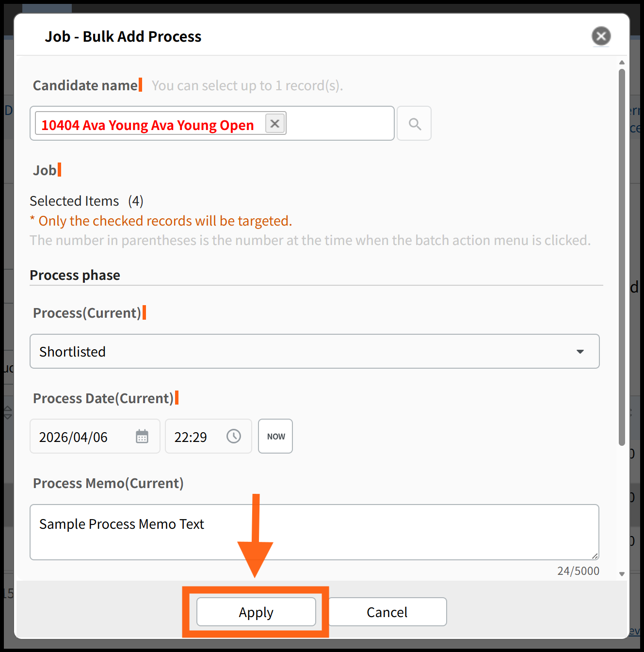Image resolution: width=644 pixels, height=652 pixels.
Task: Cancel the bulk add process
Action: 387,612
